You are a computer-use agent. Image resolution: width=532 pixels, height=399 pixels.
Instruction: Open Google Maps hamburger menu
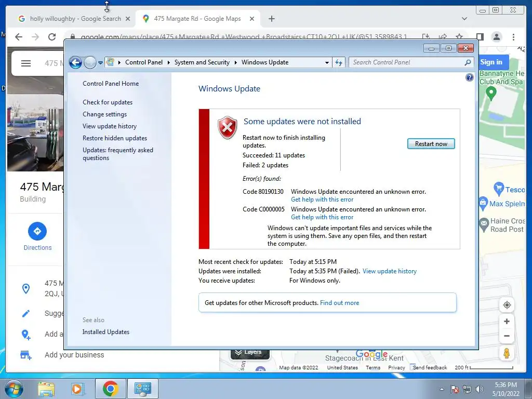click(26, 63)
